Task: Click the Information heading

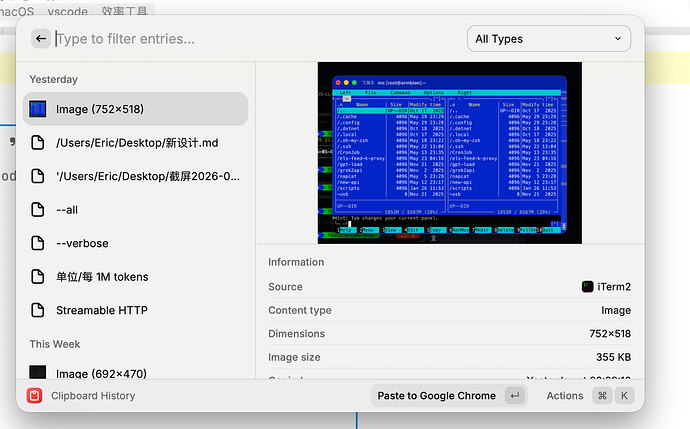Action: click(x=296, y=262)
